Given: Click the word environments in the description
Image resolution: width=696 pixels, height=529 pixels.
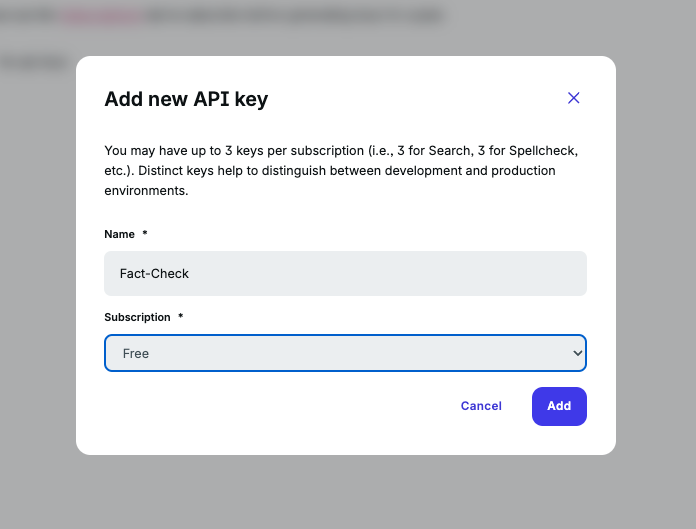Looking at the screenshot, I should pyautogui.click(x=146, y=191).
